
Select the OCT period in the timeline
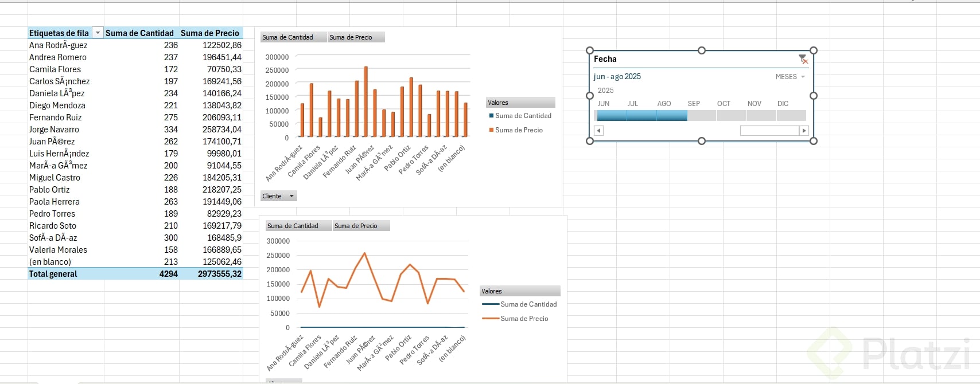tap(732, 115)
